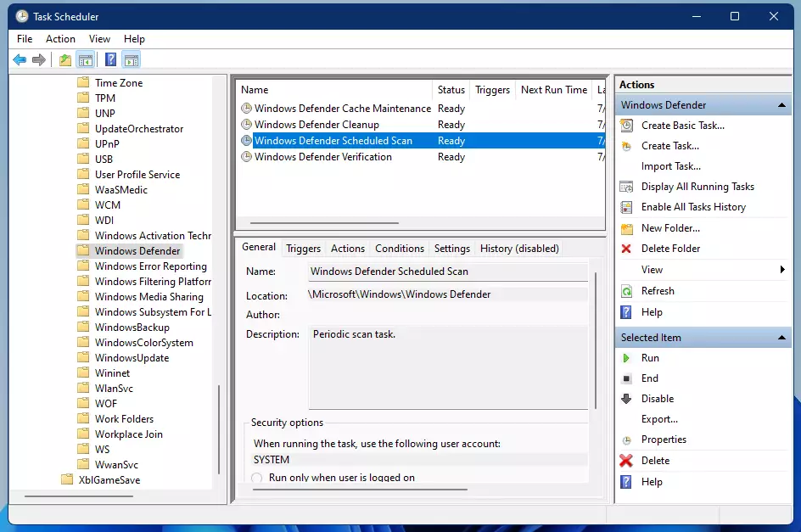
Task: Sort task list by Name column
Action: [x=334, y=90]
